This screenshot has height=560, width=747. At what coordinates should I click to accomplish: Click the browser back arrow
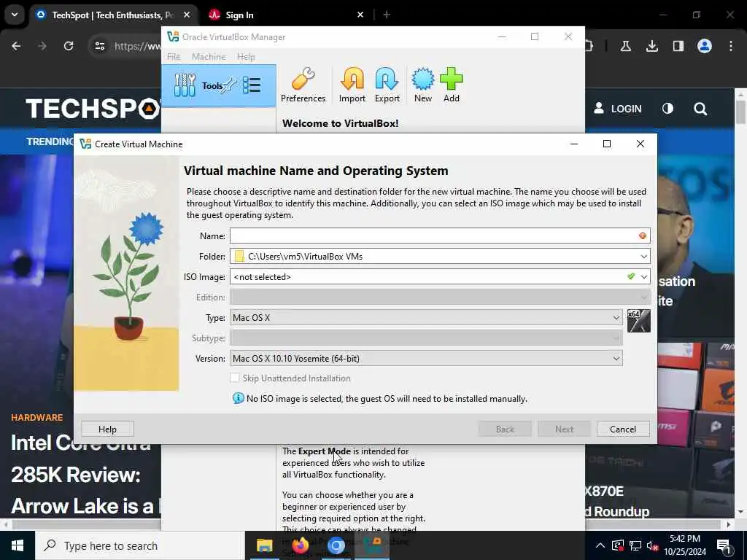point(16,46)
